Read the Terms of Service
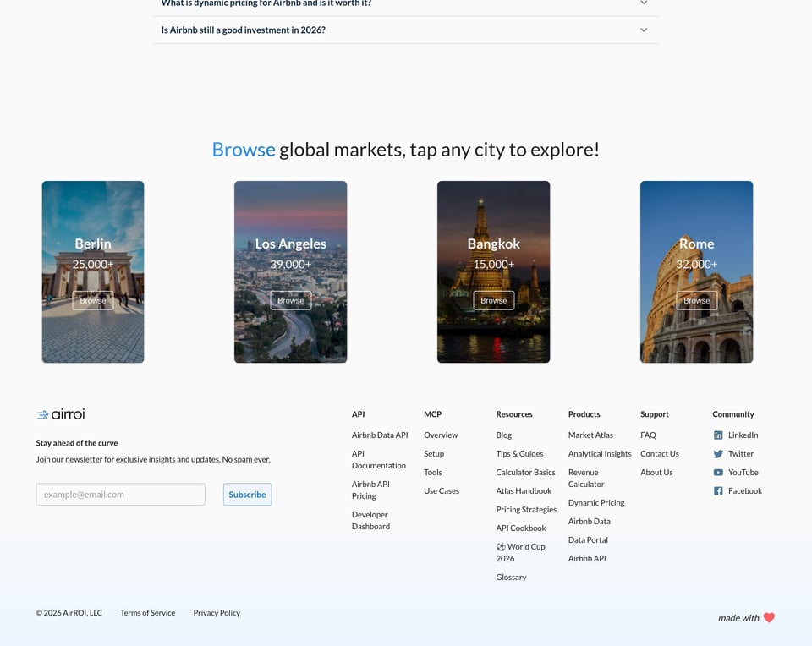 147,613
